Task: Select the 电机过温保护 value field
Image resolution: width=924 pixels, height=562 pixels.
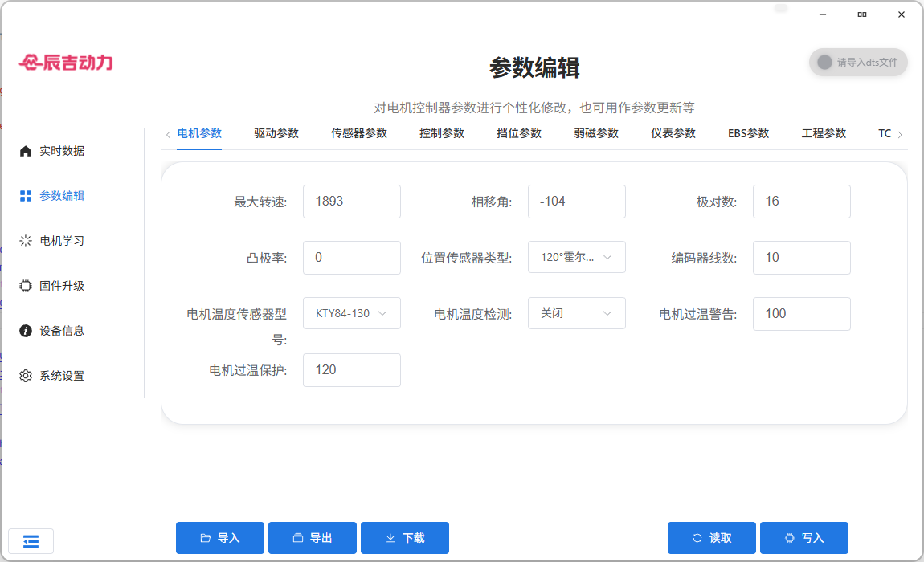Action: (351, 370)
